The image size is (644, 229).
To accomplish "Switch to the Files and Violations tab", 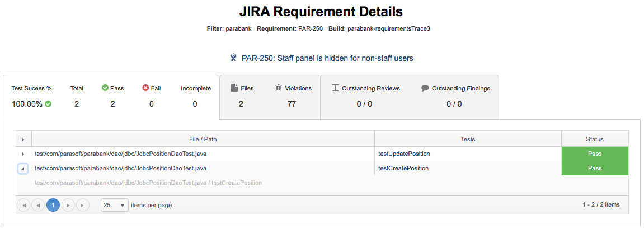I will coord(270,97).
